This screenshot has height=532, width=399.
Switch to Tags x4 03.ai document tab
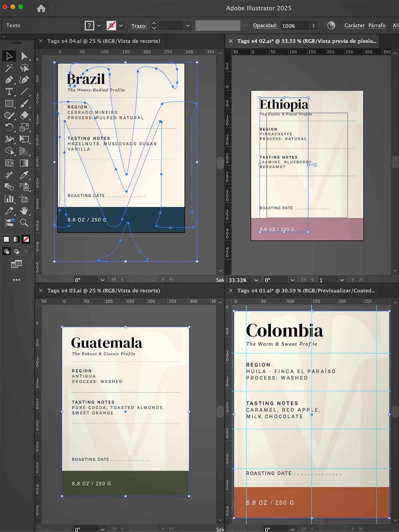[103, 291]
